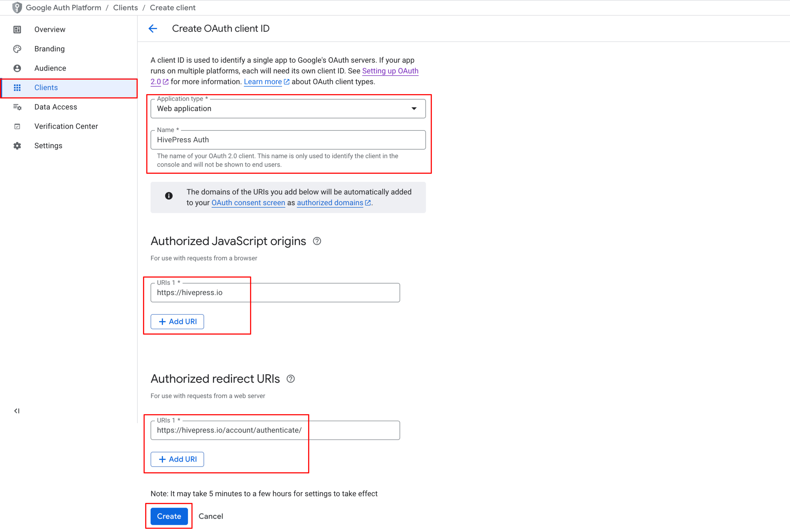Click the Name field containing HivePress Auth
The image size is (790, 532).
pos(288,139)
